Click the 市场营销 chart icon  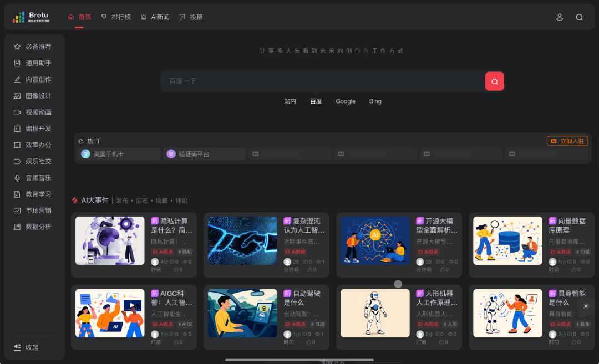point(17,211)
